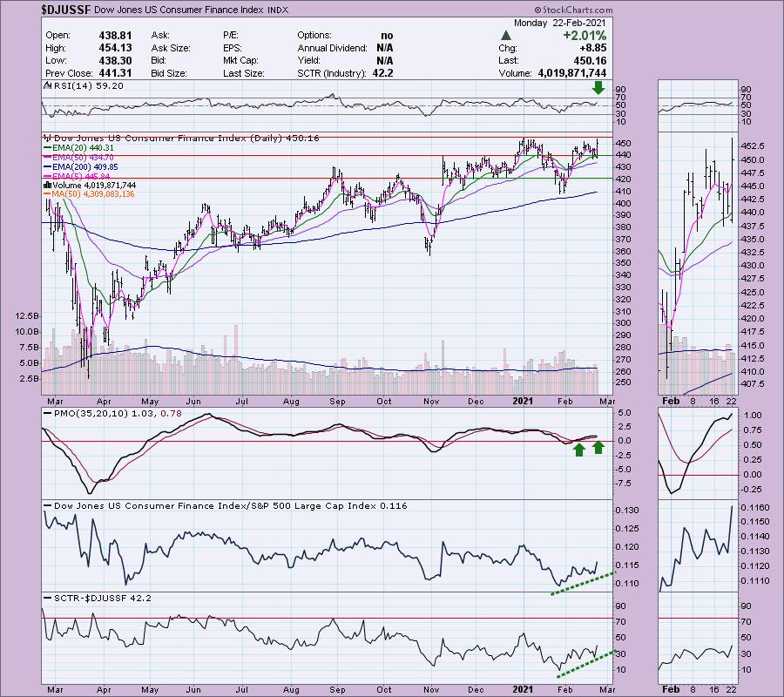Click the date Monday 22-Feb-2021
The width and height of the screenshot is (784, 697).
559,23
